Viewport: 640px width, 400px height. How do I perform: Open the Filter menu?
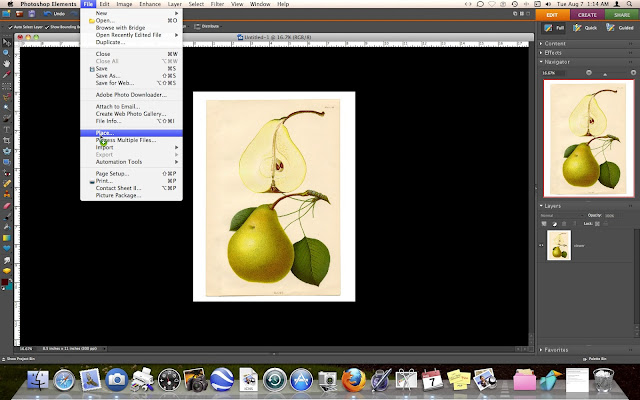217,4
